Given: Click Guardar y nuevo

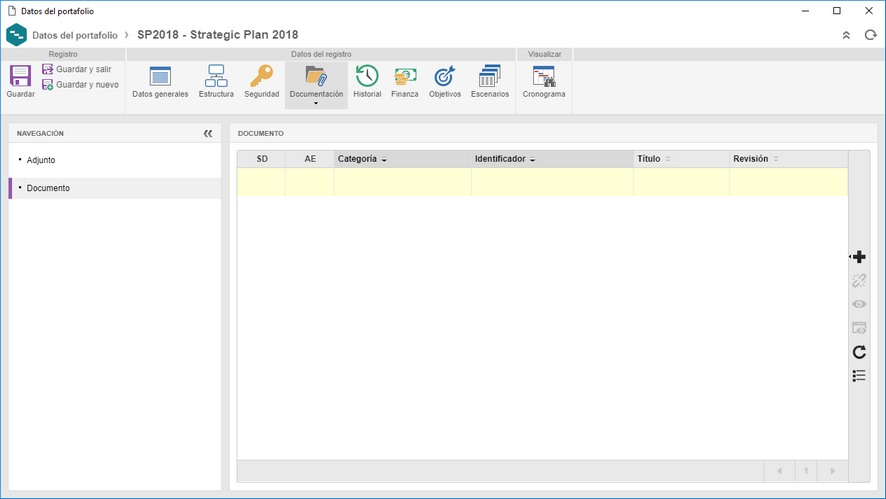Looking at the screenshot, I should [x=80, y=85].
